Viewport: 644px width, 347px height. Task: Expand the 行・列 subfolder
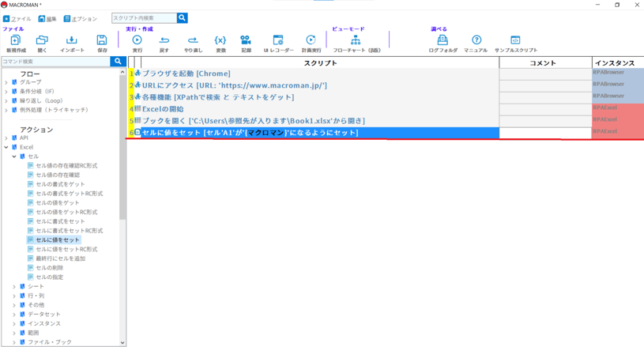coord(14,296)
